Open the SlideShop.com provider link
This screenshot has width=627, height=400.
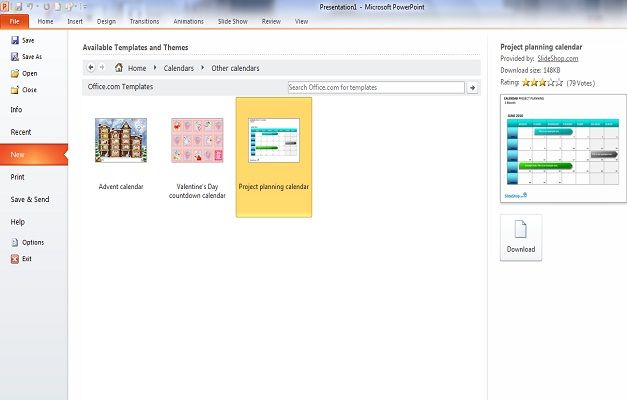557,58
